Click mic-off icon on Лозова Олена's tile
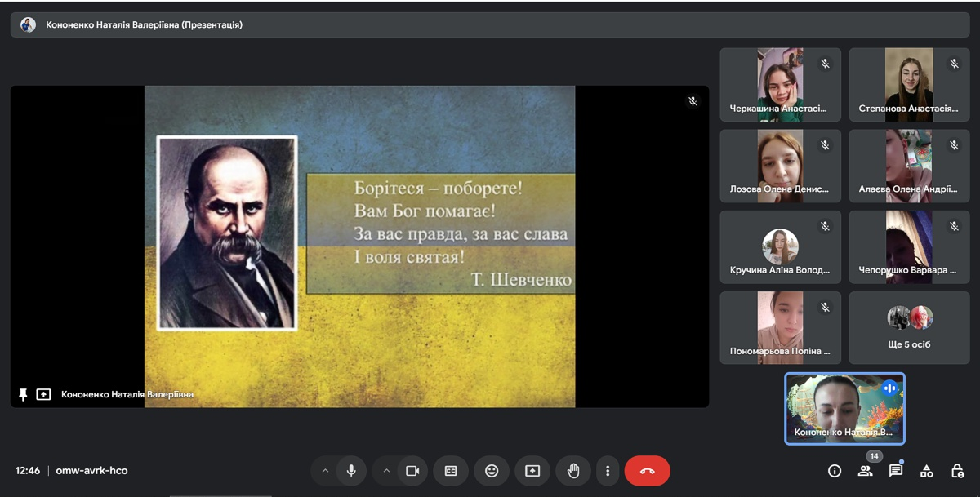This screenshot has width=980, height=497. pos(825,144)
